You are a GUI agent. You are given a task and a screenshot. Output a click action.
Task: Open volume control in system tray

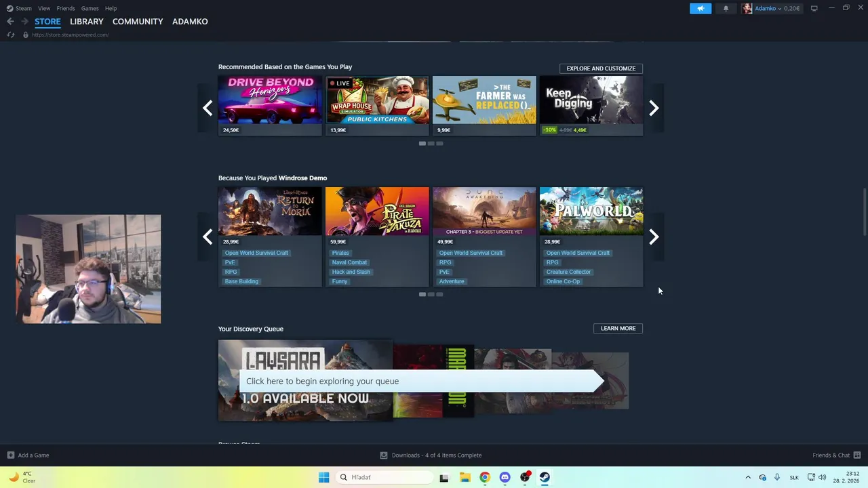coord(823,477)
